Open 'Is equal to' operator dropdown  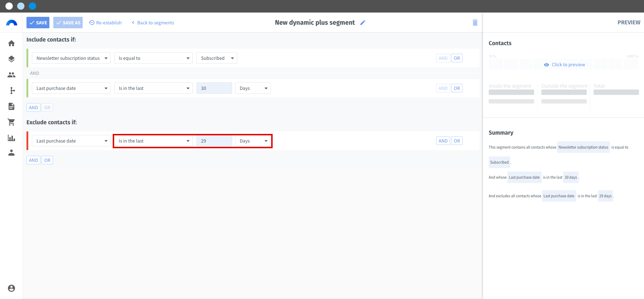click(153, 58)
